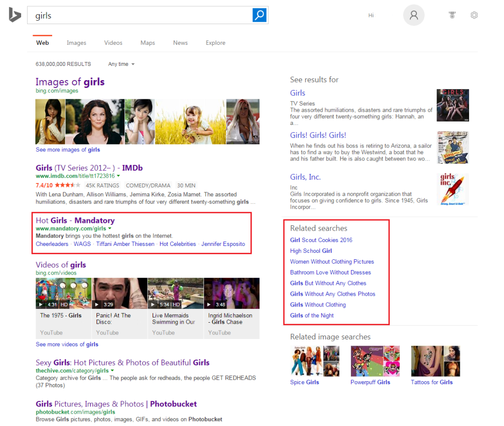Image resolution: width=504 pixels, height=426 pixels.
Task: Open the dropdown arrow beside the imdb.com URL
Action: click(x=119, y=176)
